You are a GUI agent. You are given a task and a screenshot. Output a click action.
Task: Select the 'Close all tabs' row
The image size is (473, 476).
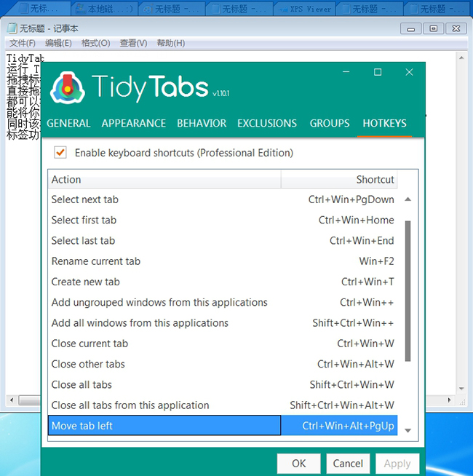click(223, 385)
